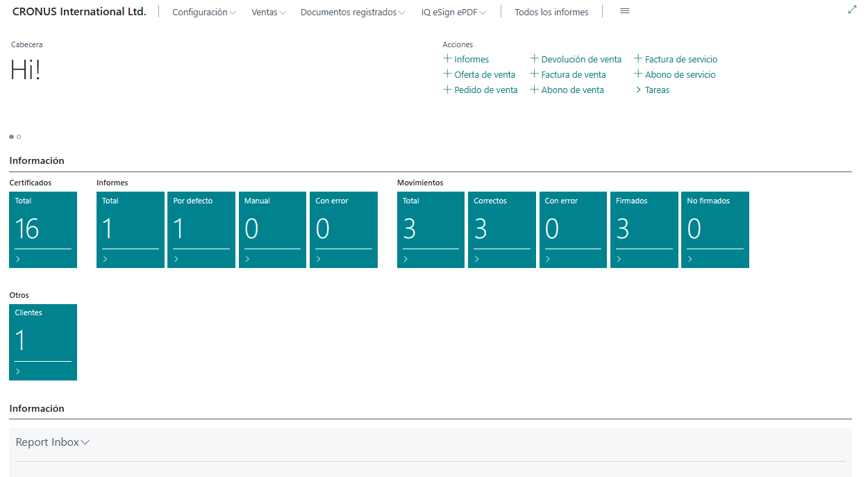Screen dimensions: 868x477
Task: Click the expand page icon top right
Action: point(852,10)
